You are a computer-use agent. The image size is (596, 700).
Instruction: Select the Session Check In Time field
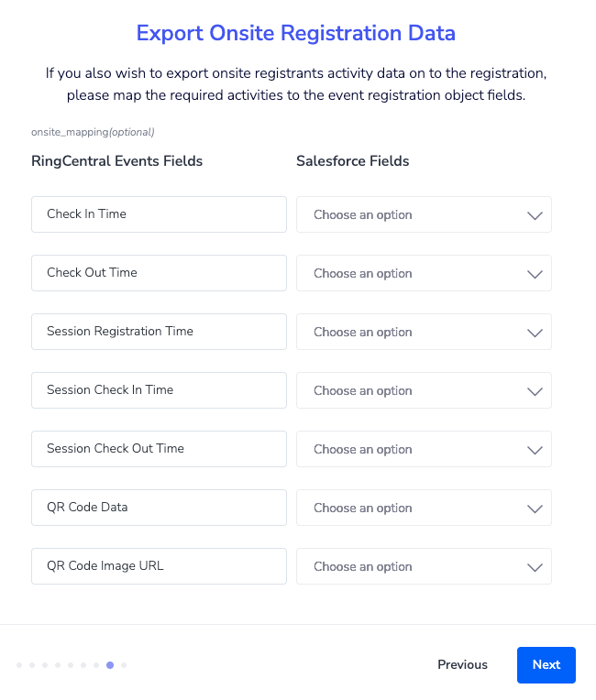coord(159,390)
